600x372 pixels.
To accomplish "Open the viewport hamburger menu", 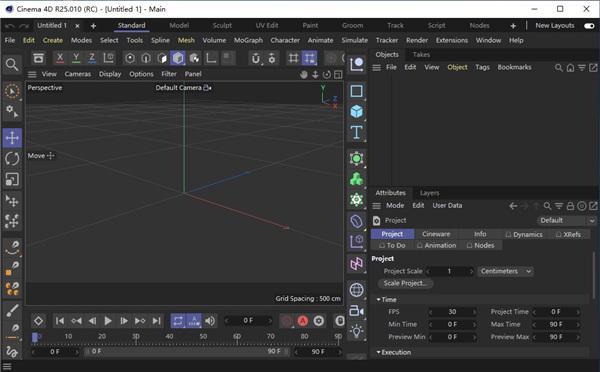I will click(32, 74).
